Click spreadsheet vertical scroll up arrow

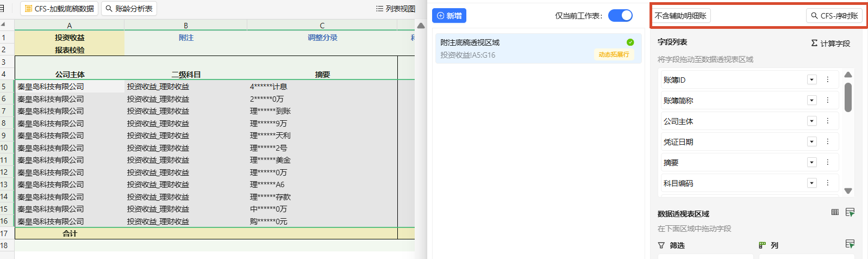pyautogui.click(x=421, y=26)
